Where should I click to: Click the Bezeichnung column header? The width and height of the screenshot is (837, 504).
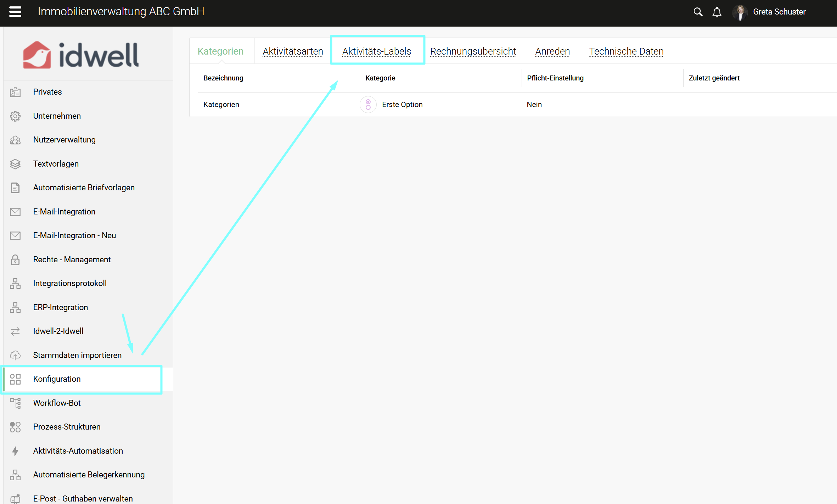(223, 78)
